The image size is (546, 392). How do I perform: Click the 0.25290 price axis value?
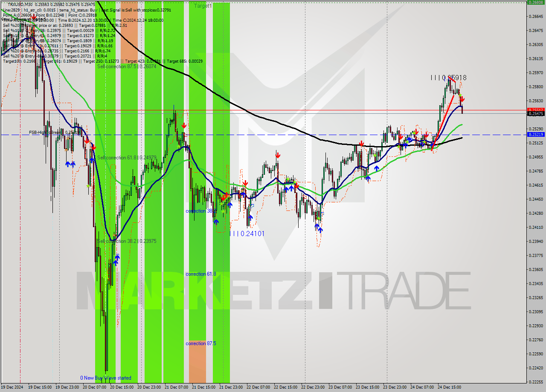[x=536, y=129]
